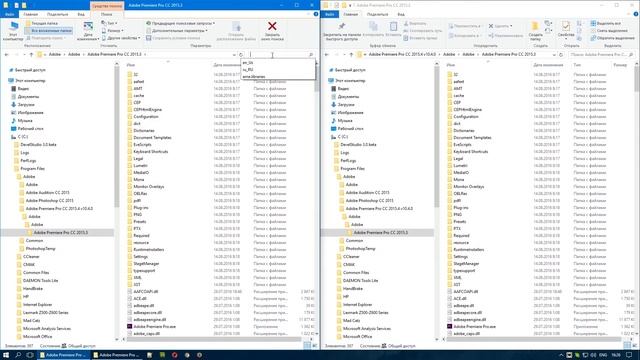Click Свойства checkmark icon in right window
The height and width of the screenshot is (360, 640).
(566, 27)
